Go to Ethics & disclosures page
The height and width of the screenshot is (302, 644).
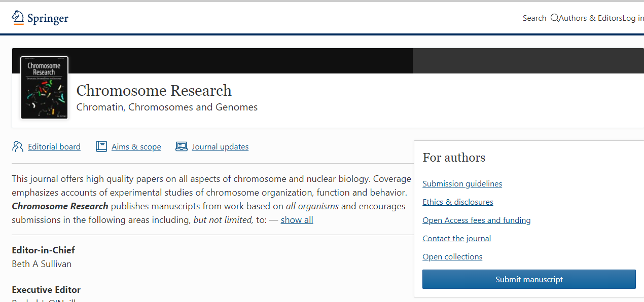point(457,202)
